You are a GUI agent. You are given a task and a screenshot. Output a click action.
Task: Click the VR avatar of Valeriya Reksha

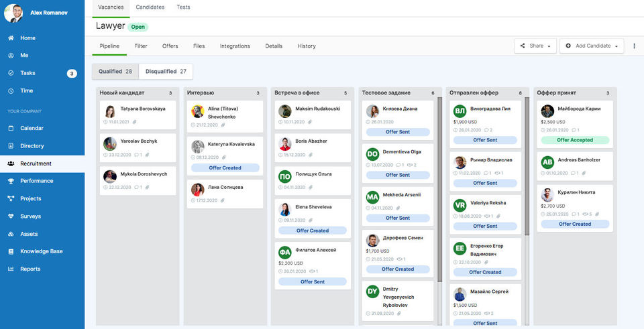[x=460, y=205]
